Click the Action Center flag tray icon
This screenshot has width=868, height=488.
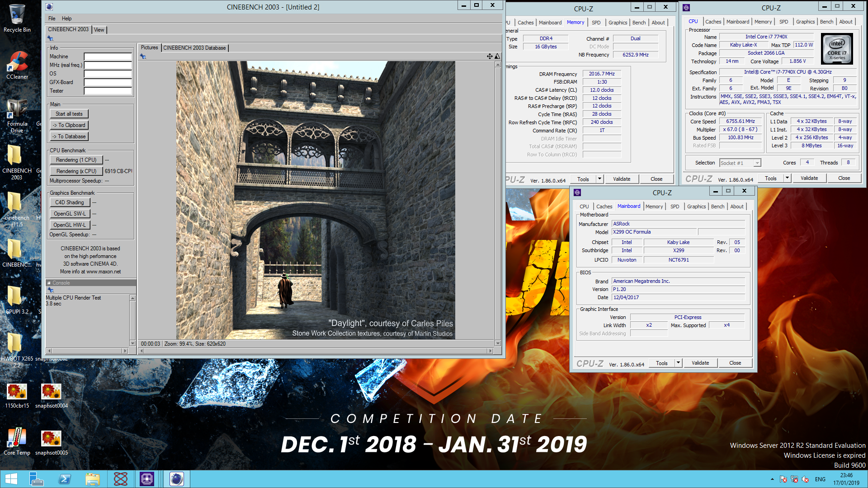click(x=783, y=479)
